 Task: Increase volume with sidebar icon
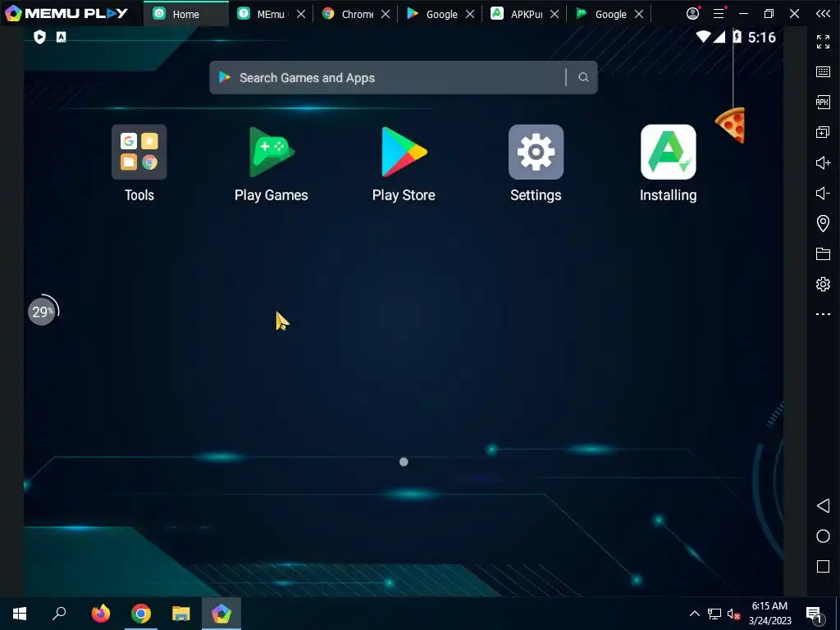point(823,162)
